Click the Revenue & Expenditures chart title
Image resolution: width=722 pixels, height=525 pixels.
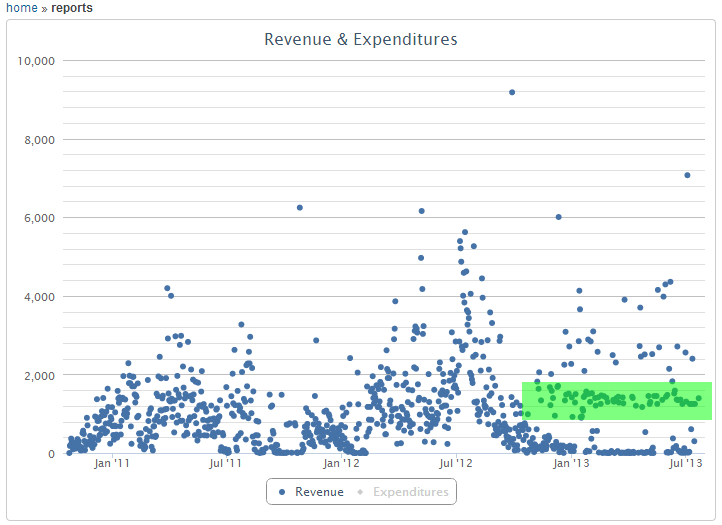pyautogui.click(x=360, y=40)
